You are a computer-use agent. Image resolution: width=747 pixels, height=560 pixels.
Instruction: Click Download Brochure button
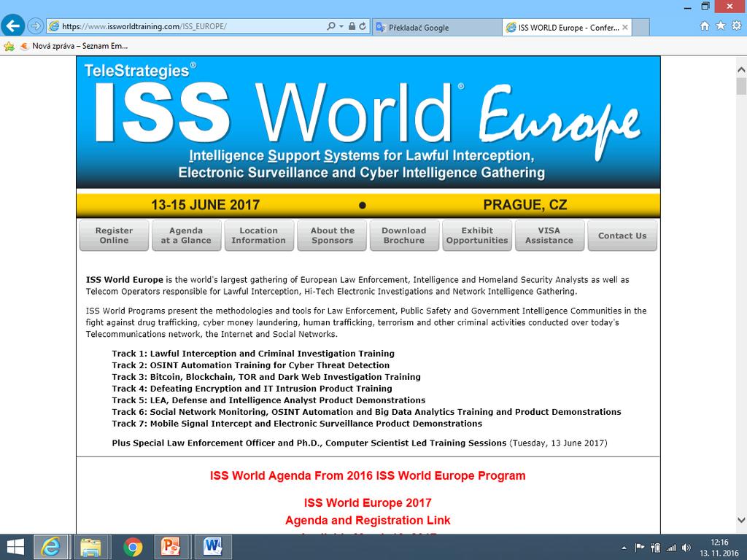coord(404,236)
